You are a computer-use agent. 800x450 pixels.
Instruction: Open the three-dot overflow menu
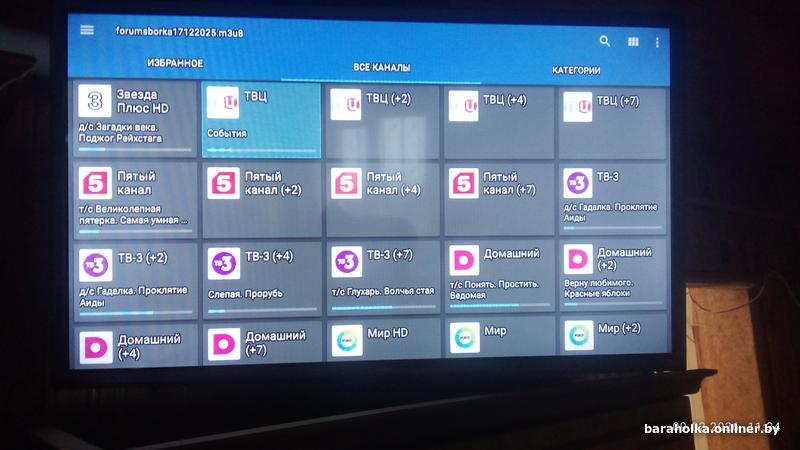[x=657, y=42]
